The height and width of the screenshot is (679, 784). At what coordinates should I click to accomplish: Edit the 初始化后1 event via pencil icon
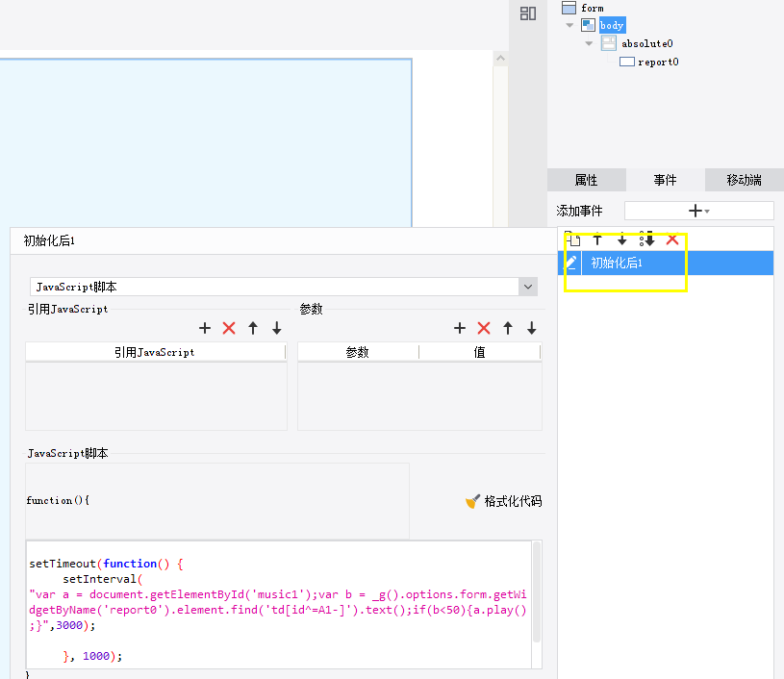(x=570, y=263)
